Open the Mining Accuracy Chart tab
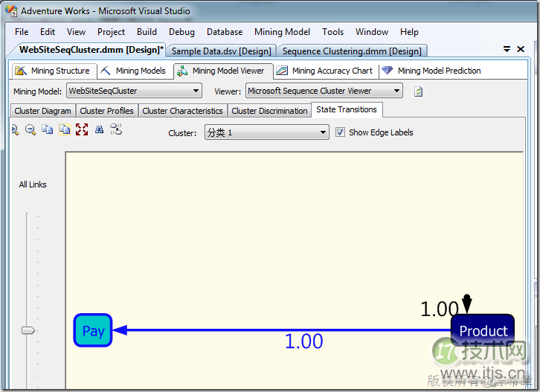 pos(324,71)
